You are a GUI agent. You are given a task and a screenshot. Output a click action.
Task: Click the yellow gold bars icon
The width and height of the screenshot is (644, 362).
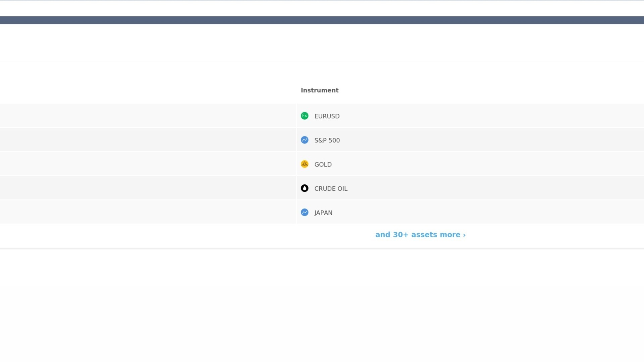pyautogui.click(x=305, y=164)
